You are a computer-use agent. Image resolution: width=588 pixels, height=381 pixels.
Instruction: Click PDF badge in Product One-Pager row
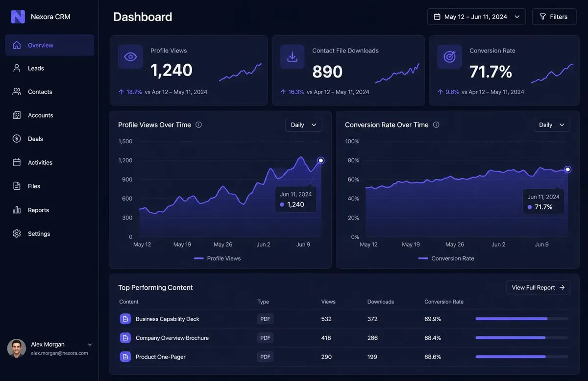point(265,356)
